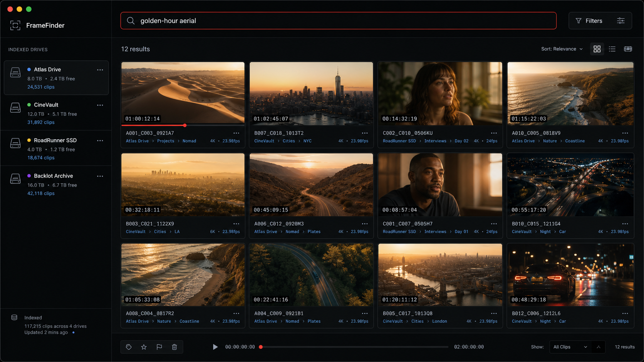
Task: Open the 31,892 clips link
Action: (x=41, y=122)
